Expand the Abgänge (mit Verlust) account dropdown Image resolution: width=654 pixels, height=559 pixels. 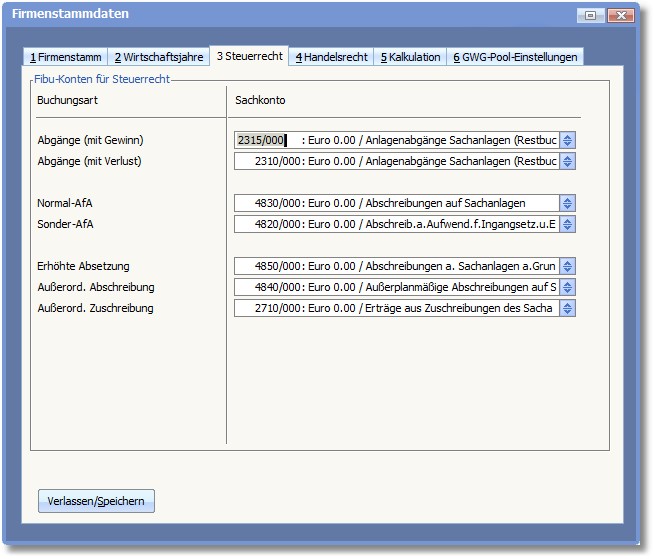(568, 161)
